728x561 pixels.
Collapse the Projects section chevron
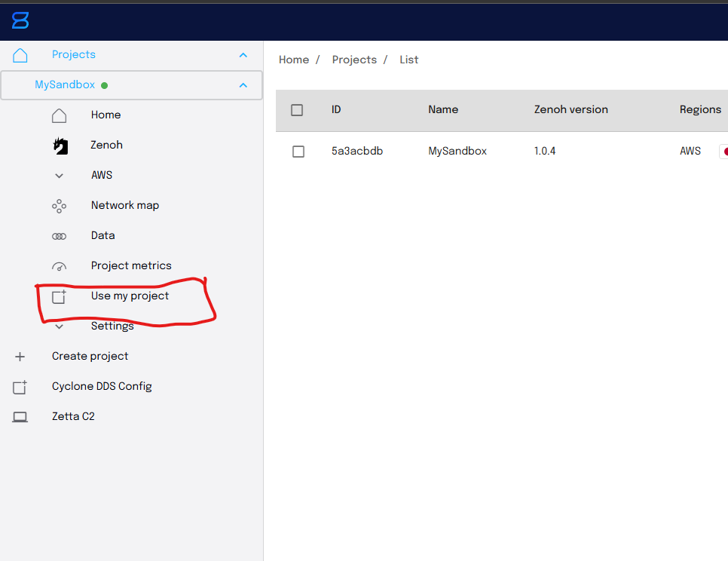click(243, 55)
